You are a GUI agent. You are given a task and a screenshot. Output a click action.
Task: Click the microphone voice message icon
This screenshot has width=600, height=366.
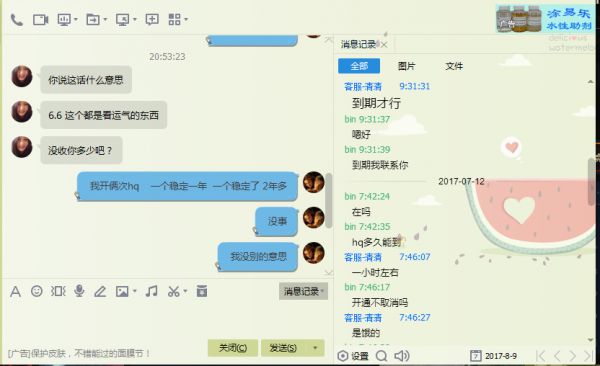click(79, 291)
